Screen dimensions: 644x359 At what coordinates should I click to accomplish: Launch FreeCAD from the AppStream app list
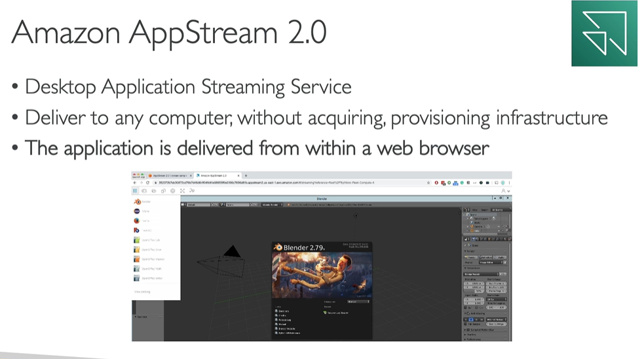pyautogui.click(x=143, y=231)
